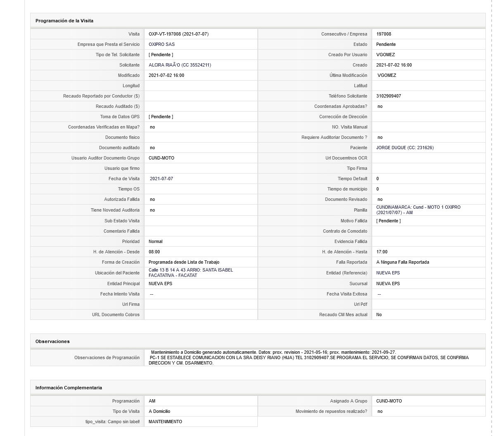
Task: Open company link OXIPRO SAS
Action: tap(162, 44)
